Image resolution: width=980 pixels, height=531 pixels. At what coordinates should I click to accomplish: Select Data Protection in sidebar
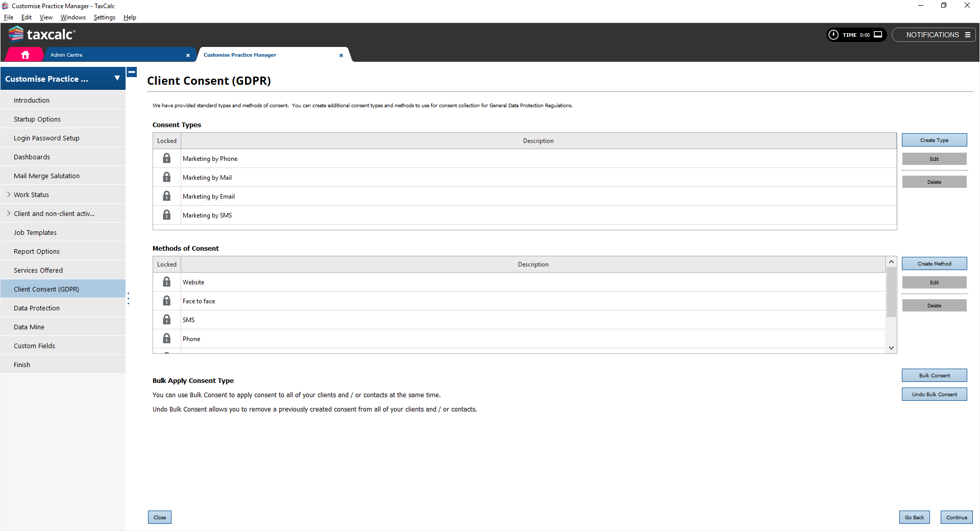click(37, 308)
